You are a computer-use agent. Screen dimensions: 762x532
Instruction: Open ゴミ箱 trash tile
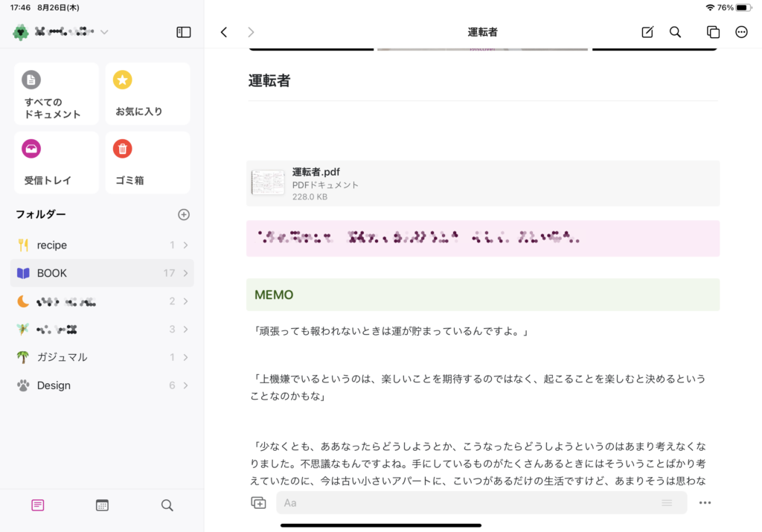[147, 162]
